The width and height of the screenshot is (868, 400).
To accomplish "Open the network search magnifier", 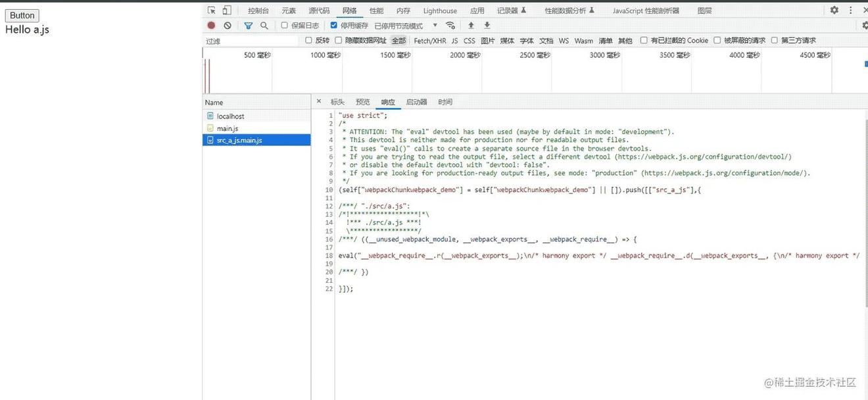I will 264,26.
